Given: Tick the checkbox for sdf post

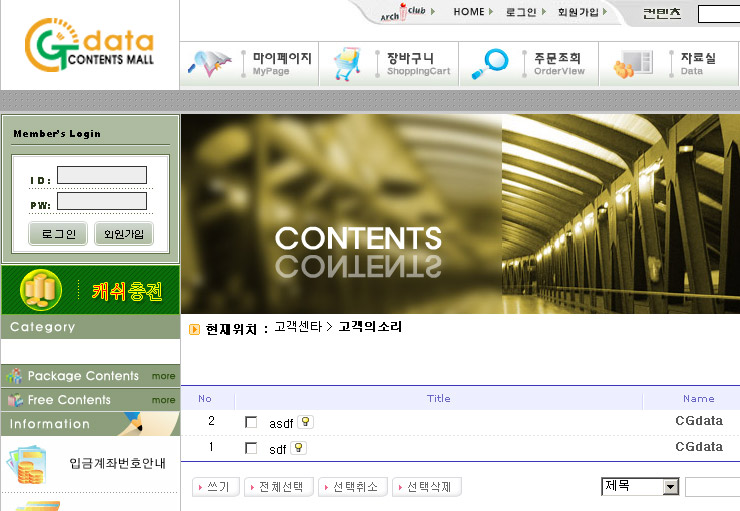Looking at the screenshot, I should click(251, 449).
